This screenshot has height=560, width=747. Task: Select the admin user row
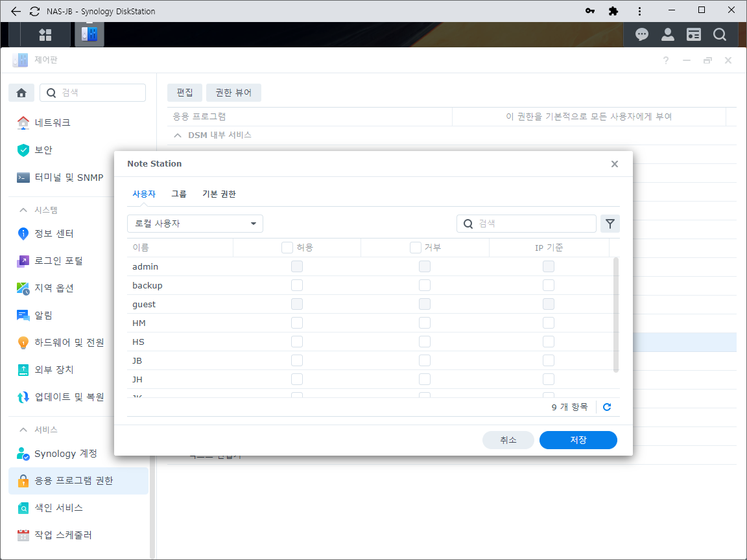[x=369, y=266]
